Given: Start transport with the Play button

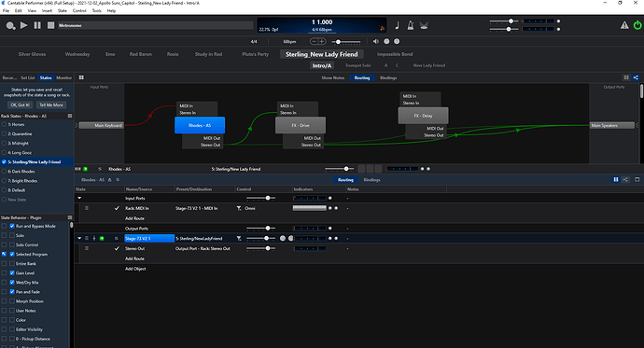Looking at the screenshot, I should click(24, 25).
